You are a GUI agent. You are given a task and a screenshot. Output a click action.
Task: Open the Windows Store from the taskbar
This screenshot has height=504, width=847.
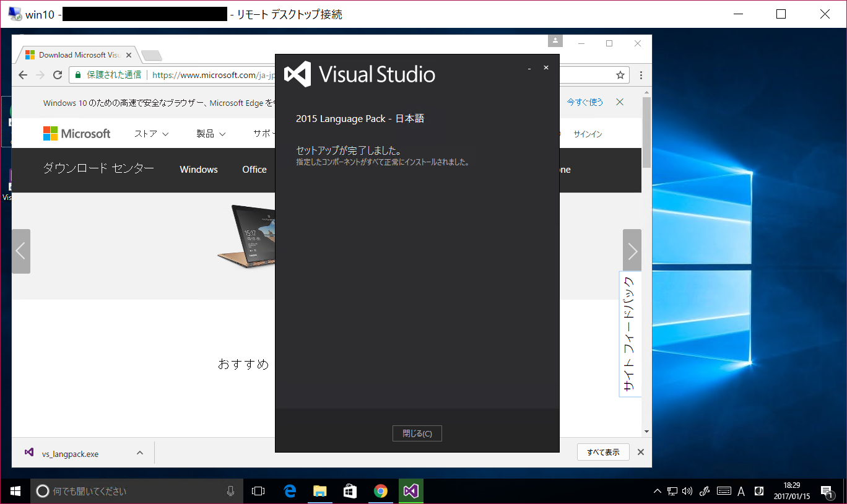[349, 490]
